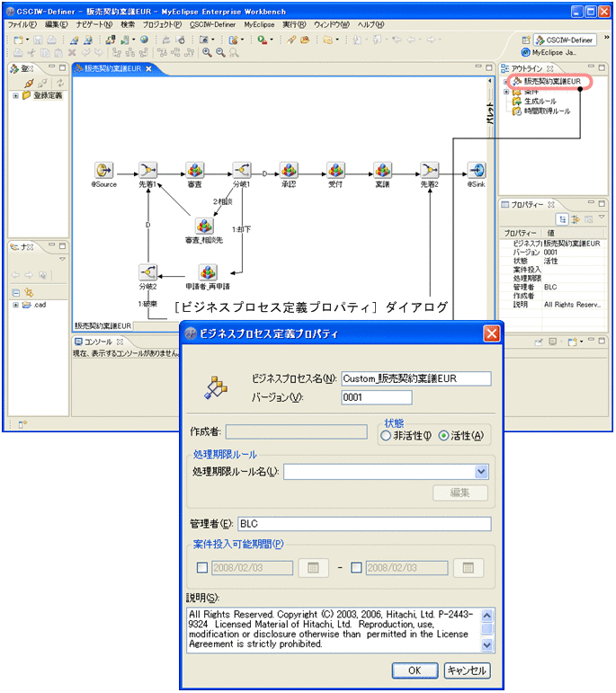Expand the 登録定義 tree folder

(15, 95)
